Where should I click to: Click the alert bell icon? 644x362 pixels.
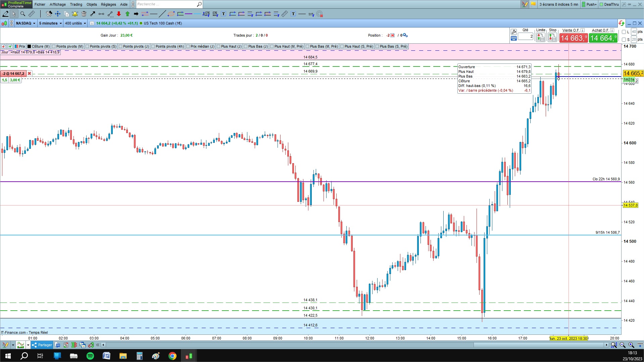point(75,14)
